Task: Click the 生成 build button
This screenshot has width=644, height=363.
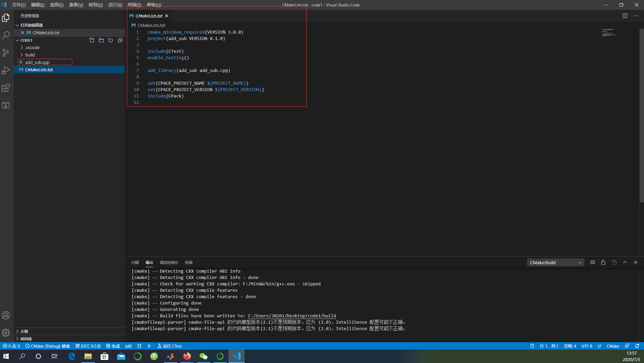Action: pos(113,346)
